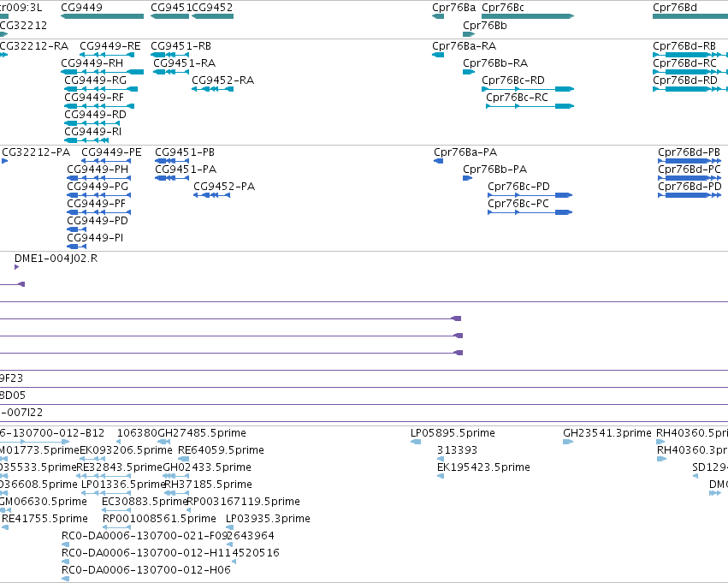Select protein label Cpr76Bc-PC
The width and height of the screenshot is (728, 583).
(x=518, y=204)
